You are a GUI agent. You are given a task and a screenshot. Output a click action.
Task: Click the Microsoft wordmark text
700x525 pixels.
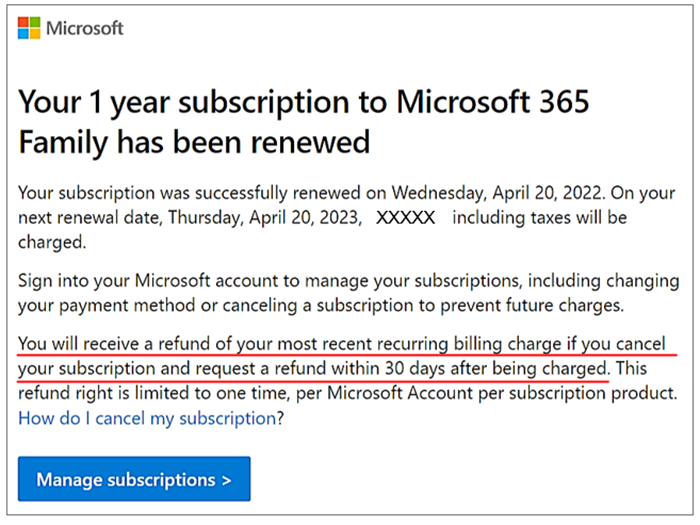click(x=85, y=28)
